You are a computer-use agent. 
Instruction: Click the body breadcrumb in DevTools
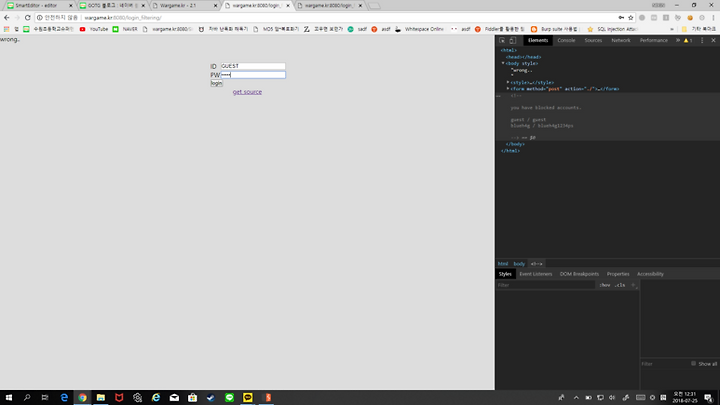(519, 264)
